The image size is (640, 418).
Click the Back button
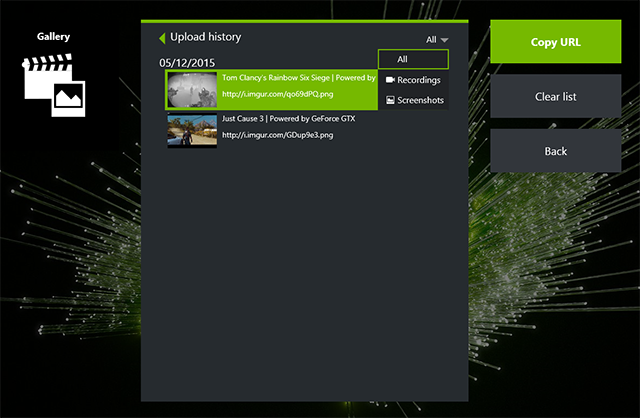[x=556, y=151]
